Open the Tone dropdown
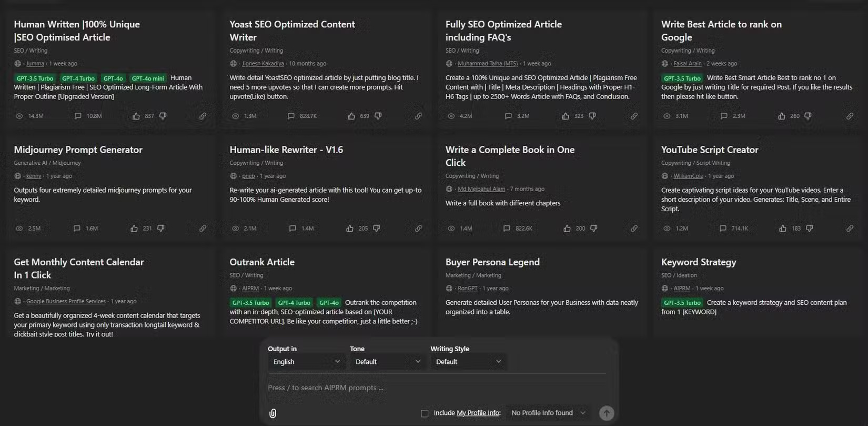 (x=387, y=361)
